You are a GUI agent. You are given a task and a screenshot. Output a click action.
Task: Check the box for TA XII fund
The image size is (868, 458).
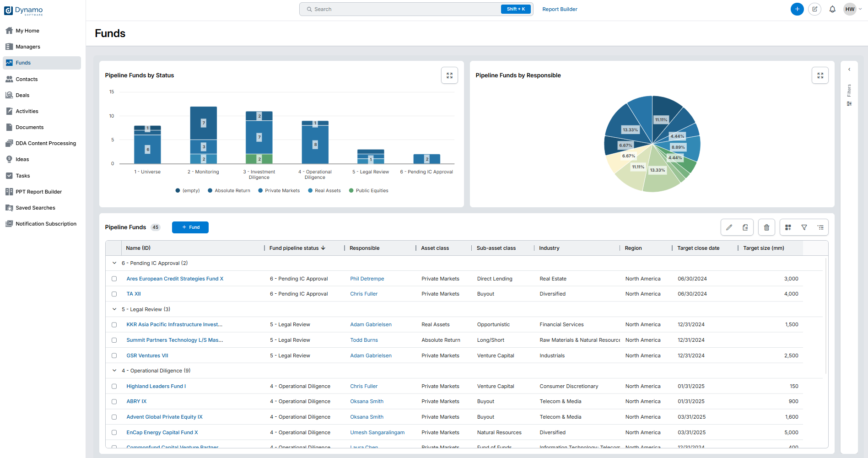tap(114, 294)
